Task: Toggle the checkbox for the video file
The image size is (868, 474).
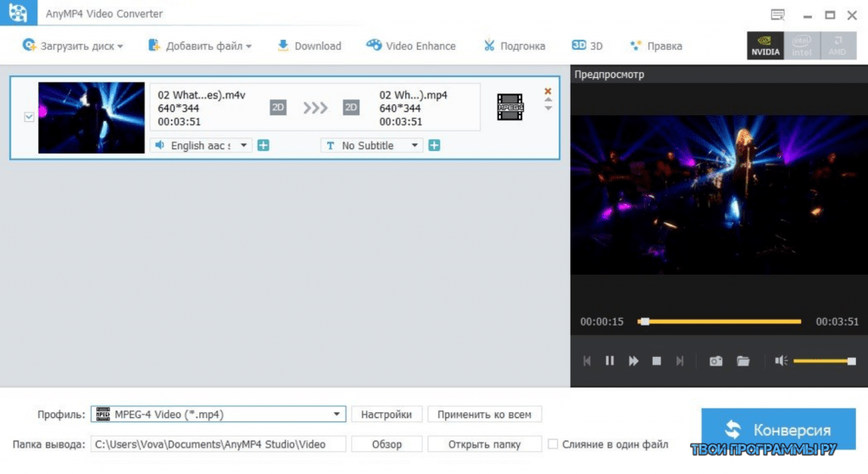Action: point(29,117)
